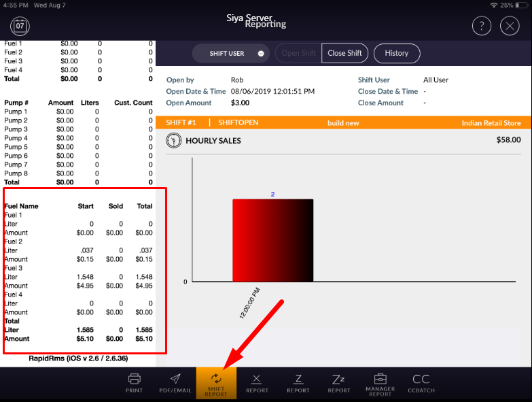
Task: Open the Manager Report briefcase icon
Action: [x=380, y=384]
